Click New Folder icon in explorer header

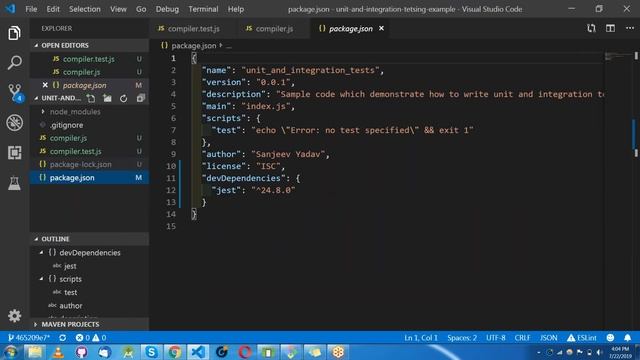click(x=107, y=98)
